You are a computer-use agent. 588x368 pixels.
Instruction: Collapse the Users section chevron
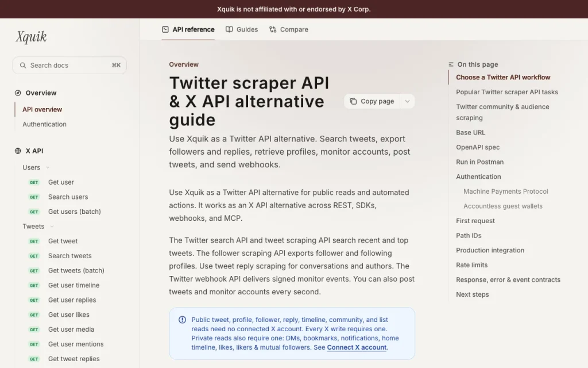(x=48, y=168)
